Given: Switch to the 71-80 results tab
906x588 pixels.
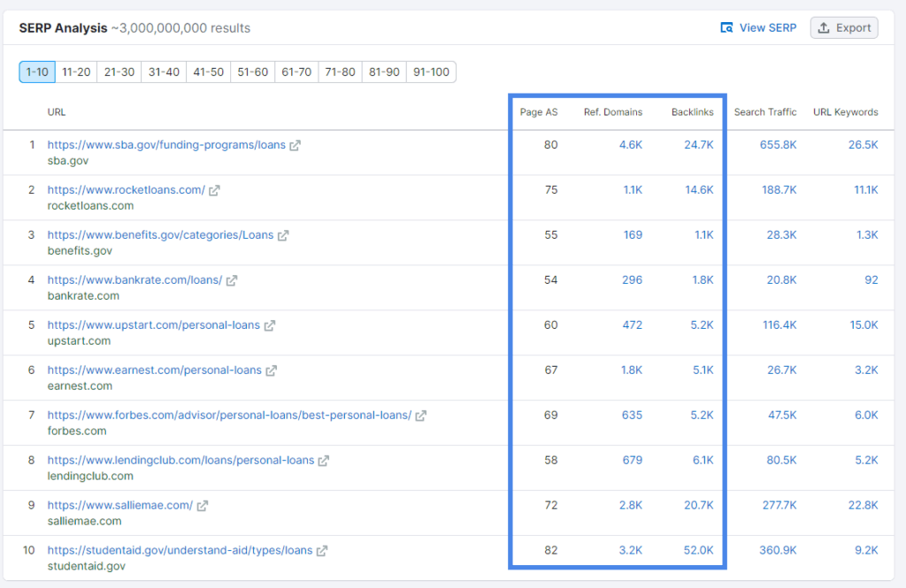Looking at the screenshot, I should click(x=340, y=73).
